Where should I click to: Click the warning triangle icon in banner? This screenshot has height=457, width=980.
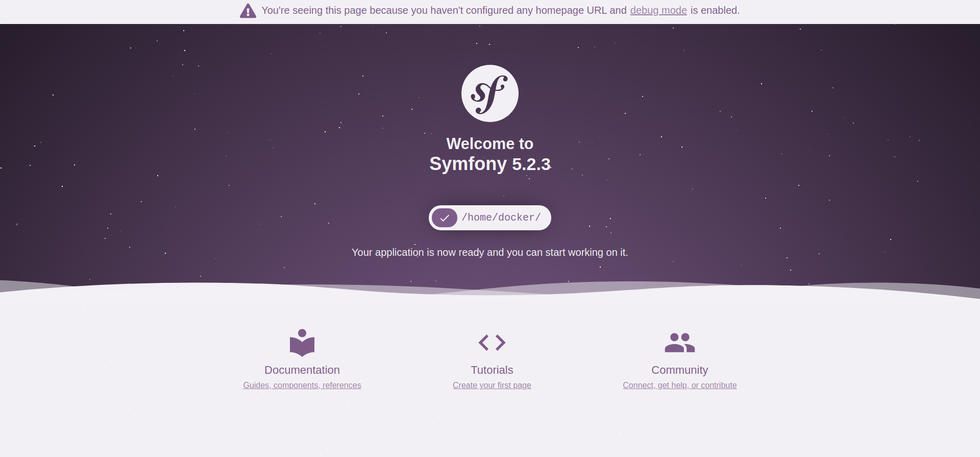pyautogui.click(x=248, y=11)
